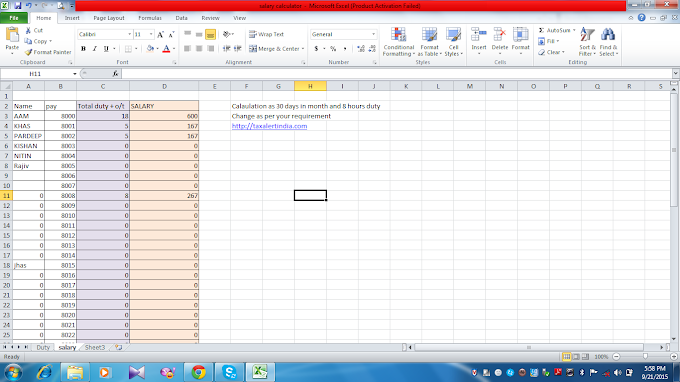
Task: Switch to Data tab
Action: coord(181,18)
